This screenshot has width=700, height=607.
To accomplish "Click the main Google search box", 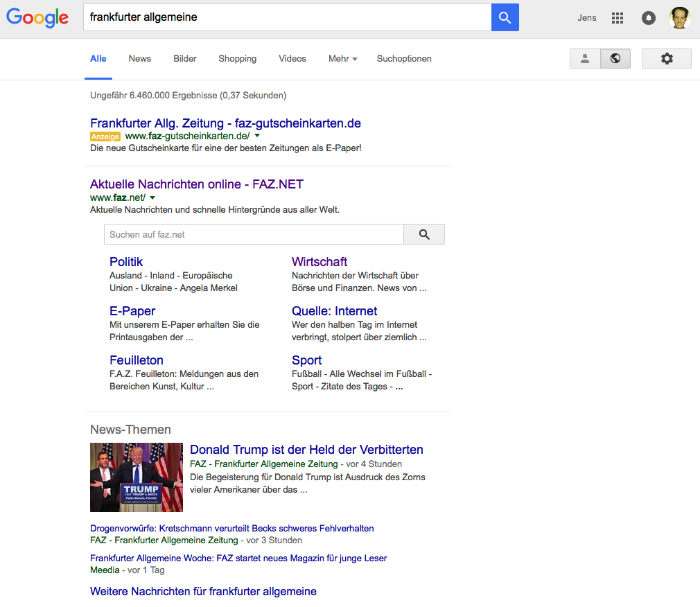I will (x=286, y=17).
